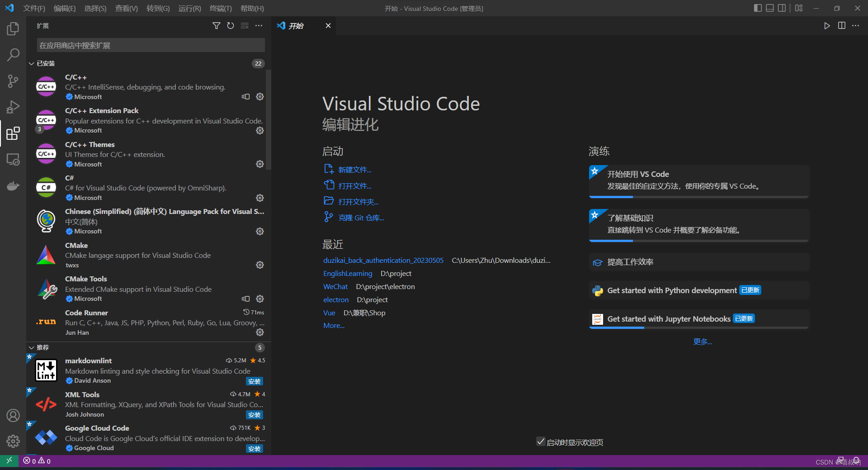Open the Remote Explorer view

[x=13, y=160]
